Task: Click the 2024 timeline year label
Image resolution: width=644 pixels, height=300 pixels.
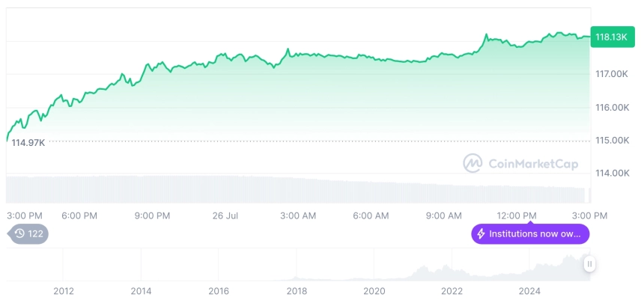Action: [529, 291]
